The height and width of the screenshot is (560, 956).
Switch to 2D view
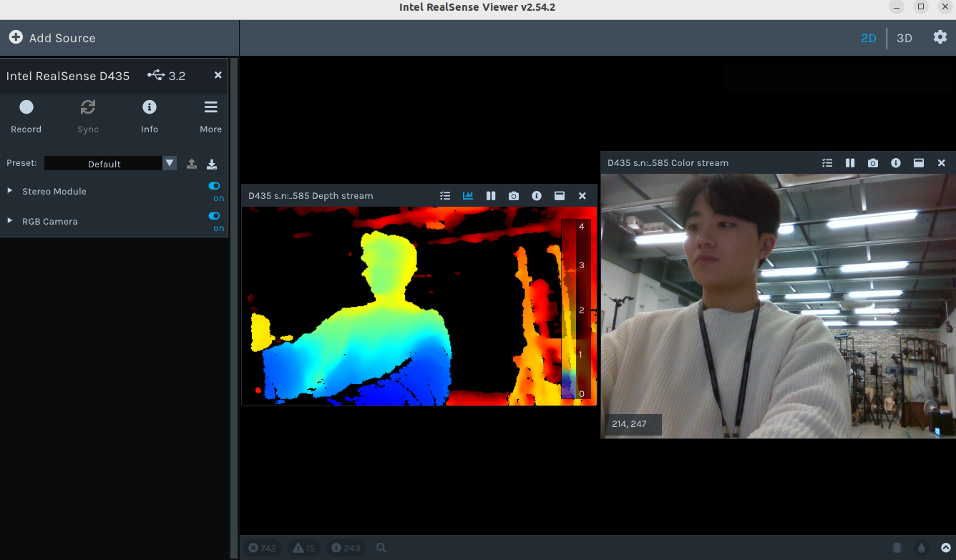(x=868, y=39)
